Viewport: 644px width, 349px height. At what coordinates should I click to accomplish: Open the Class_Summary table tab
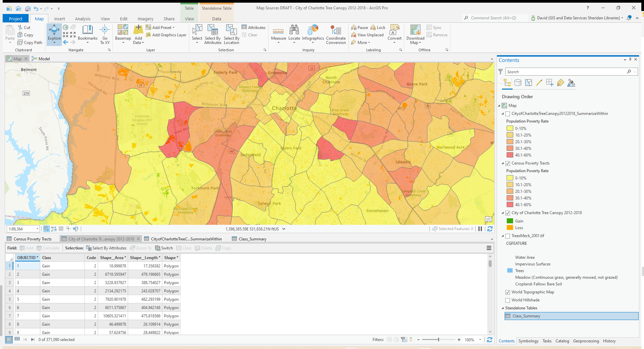252,238
